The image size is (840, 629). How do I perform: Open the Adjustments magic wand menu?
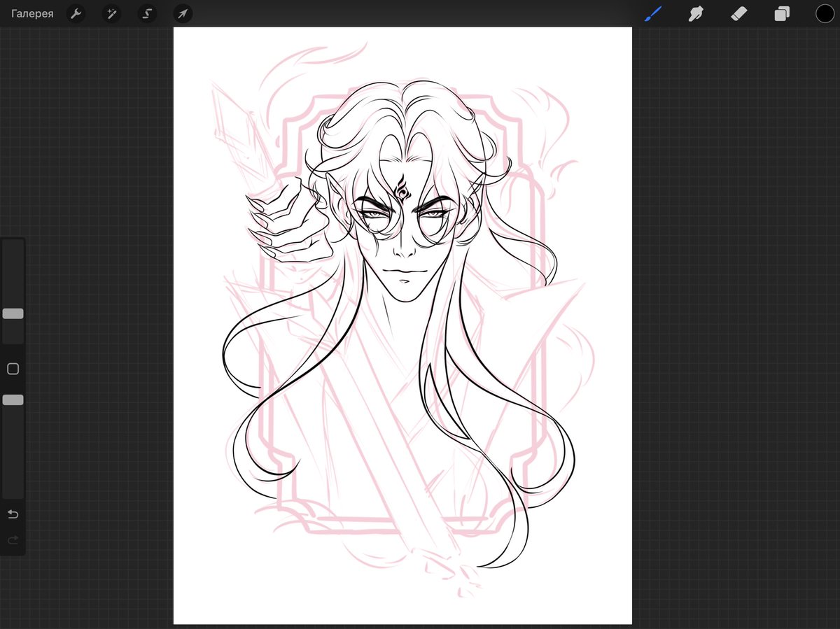(111, 13)
